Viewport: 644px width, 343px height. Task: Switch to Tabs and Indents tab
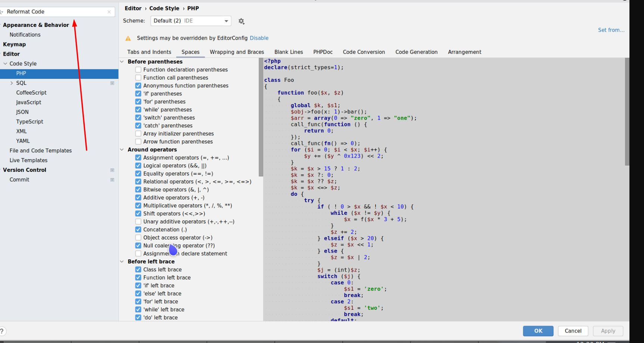pos(149,52)
